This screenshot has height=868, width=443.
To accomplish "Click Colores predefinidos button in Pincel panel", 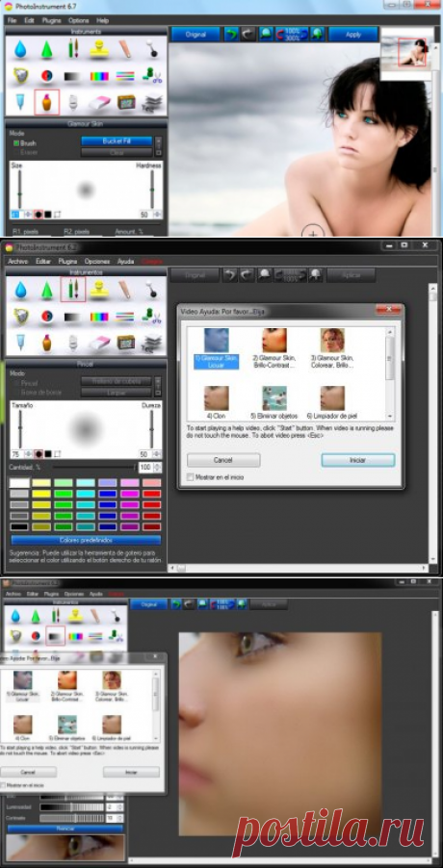I will click(x=86, y=540).
